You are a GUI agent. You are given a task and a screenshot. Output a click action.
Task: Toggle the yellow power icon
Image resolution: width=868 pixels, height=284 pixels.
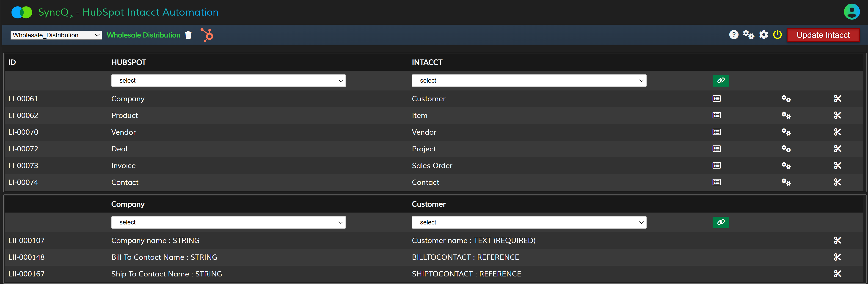pos(777,35)
